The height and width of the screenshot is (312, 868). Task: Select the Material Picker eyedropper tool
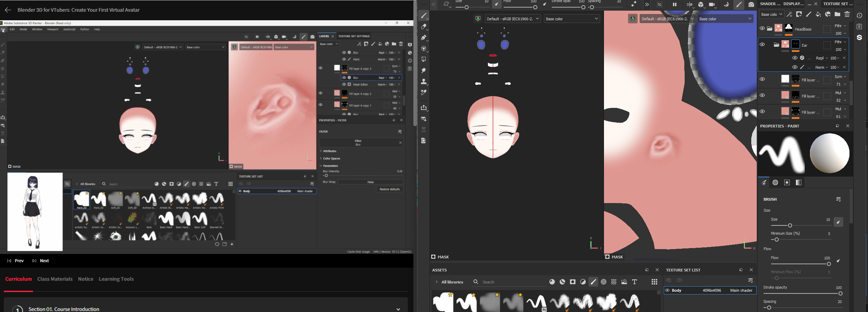pos(424,92)
